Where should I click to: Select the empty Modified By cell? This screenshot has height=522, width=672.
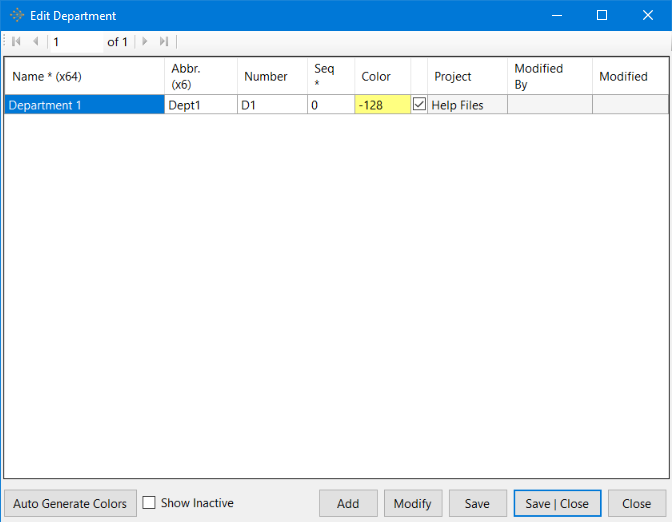550,105
